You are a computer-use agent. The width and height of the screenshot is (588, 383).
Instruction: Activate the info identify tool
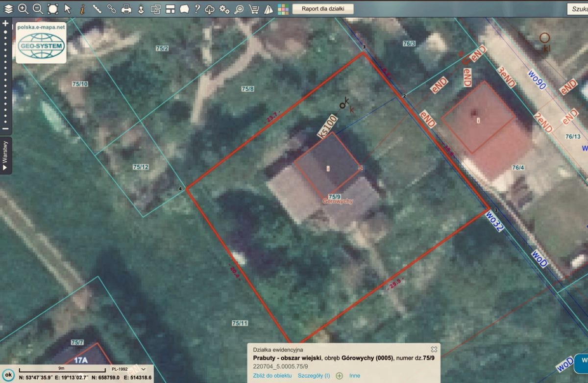click(x=82, y=8)
